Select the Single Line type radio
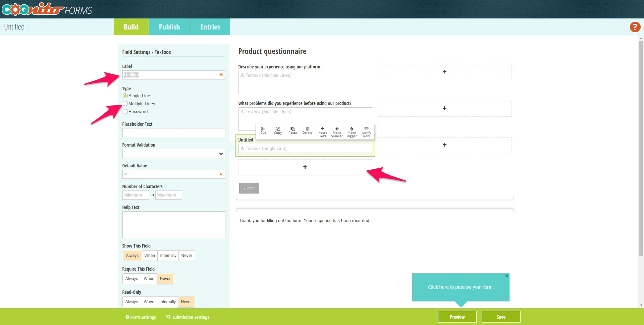644x325 pixels. 125,96
